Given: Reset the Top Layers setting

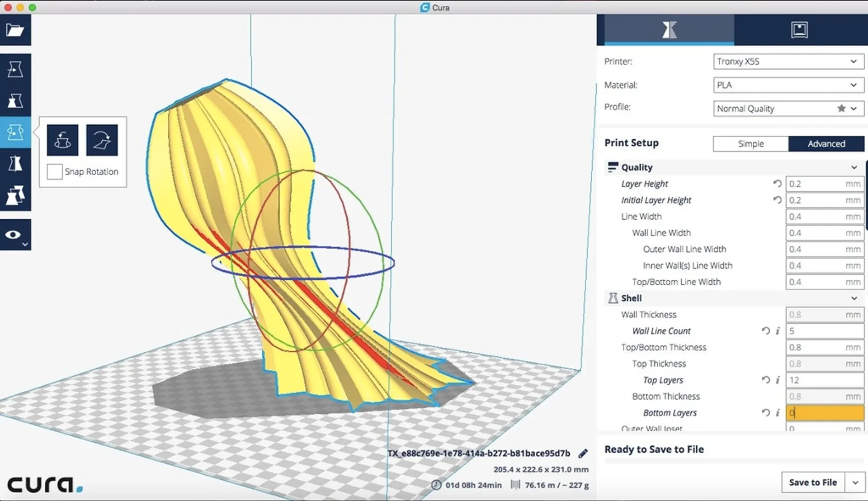Looking at the screenshot, I should pyautogui.click(x=765, y=380).
